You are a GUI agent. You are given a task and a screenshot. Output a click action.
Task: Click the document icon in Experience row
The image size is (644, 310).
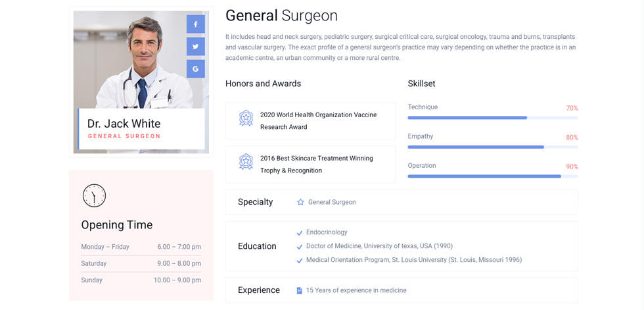(x=300, y=291)
